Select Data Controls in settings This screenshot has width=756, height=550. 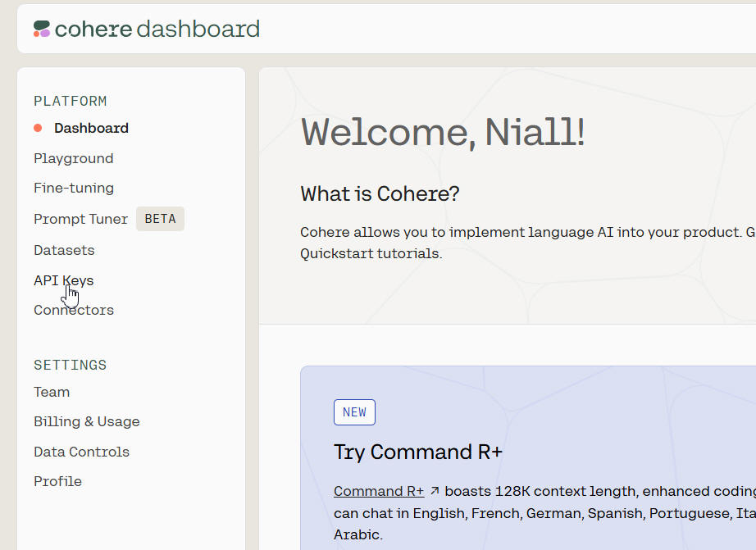point(81,452)
